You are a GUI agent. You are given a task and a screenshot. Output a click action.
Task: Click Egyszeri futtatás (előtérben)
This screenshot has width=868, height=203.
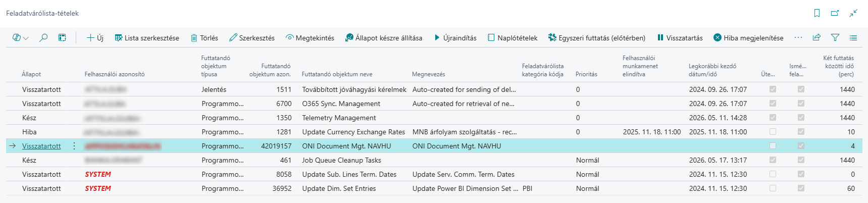click(597, 38)
